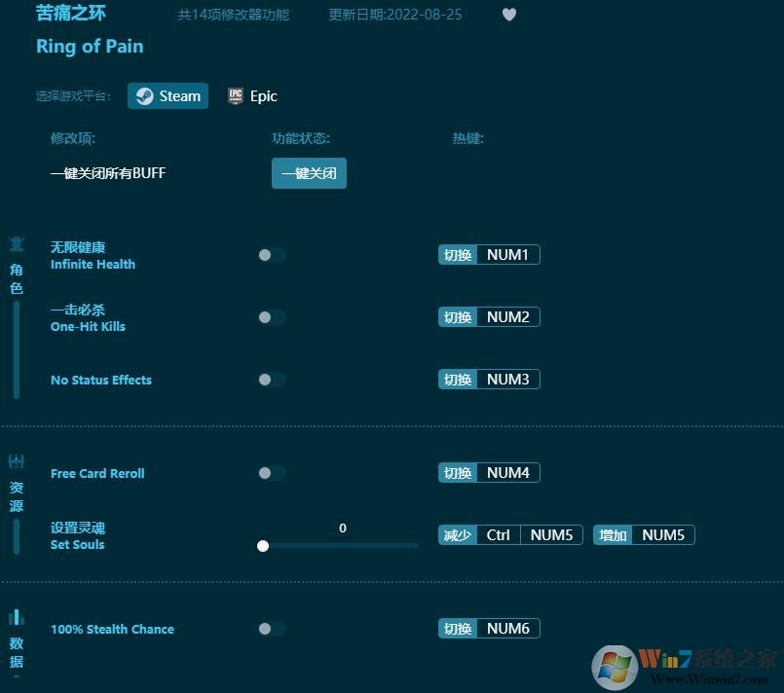The height and width of the screenshot is (693, 784).
Task: Enable One-Hit Kills toggle
Action: pyautogui.click(x=272, y=317)
